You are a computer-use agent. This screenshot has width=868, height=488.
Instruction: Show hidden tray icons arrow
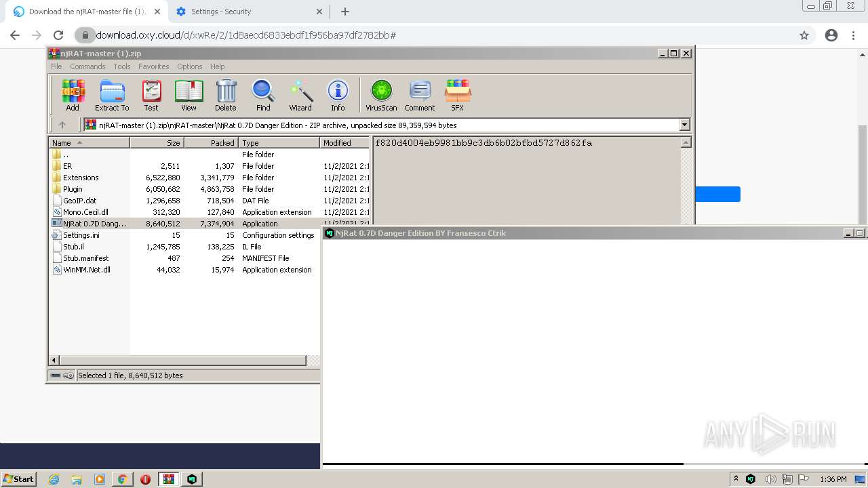click(x=736, y=479)
